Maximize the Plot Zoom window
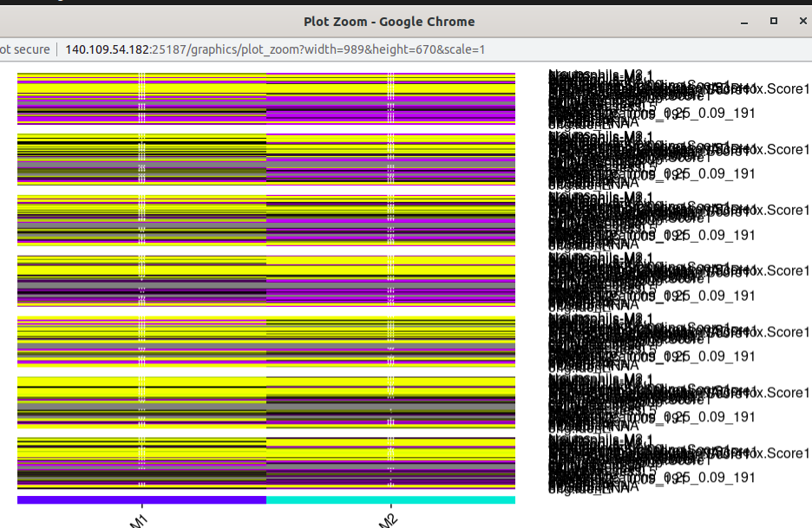This screenshot has height=528, width=812. [x=774, y=21]
